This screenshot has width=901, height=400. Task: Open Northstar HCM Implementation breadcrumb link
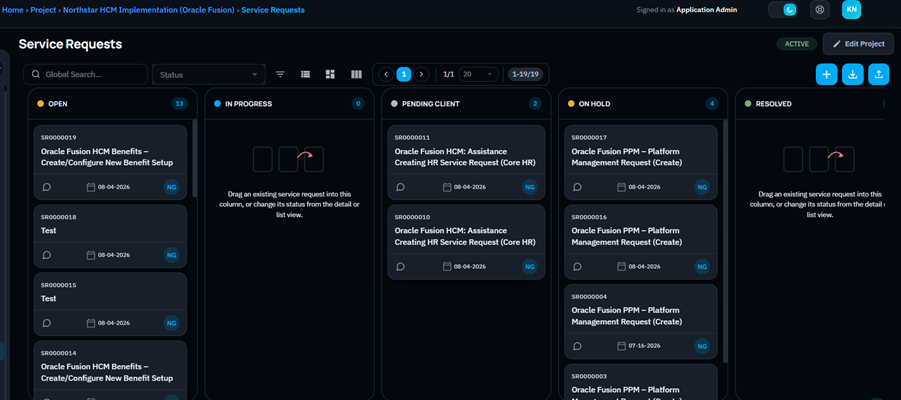149,10
